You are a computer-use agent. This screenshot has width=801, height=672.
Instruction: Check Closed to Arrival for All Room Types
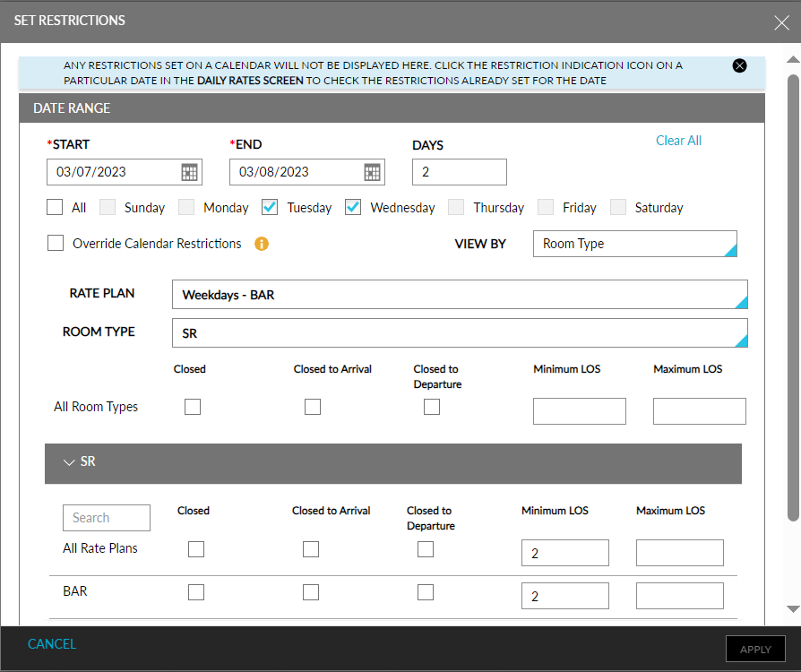click(x=313, y=407)
